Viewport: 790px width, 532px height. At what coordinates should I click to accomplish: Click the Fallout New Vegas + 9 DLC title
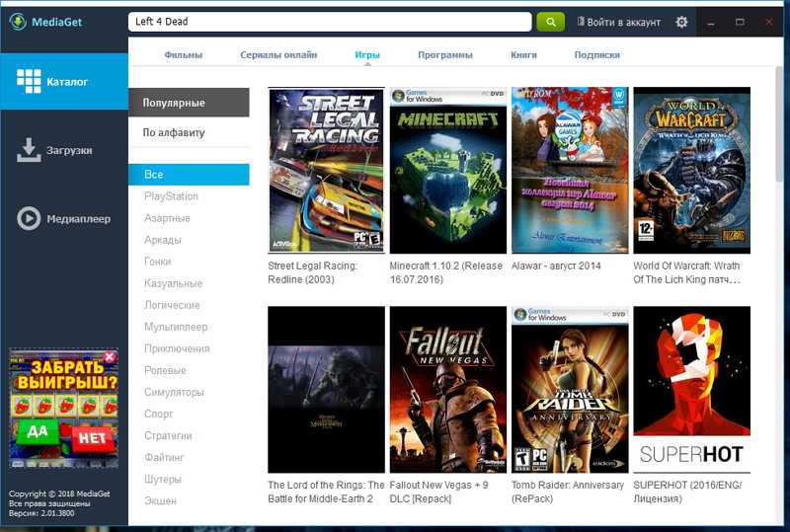(438, 492)
